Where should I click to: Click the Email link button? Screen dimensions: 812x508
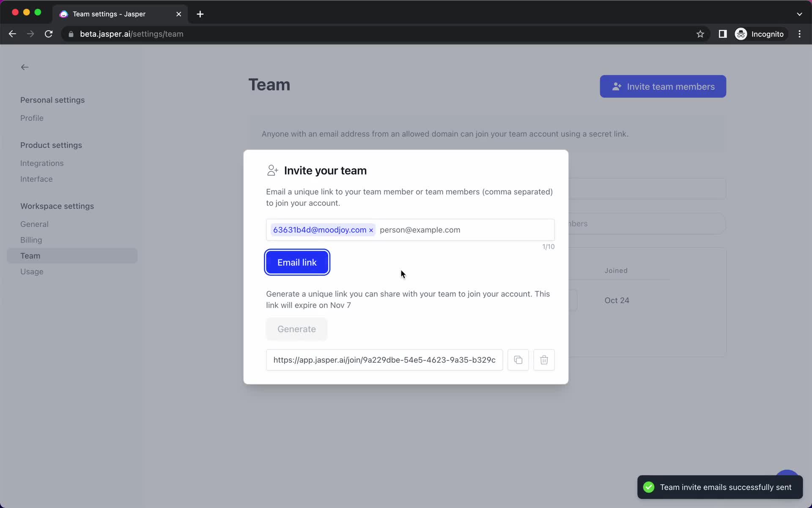click(x=297, y=262)
